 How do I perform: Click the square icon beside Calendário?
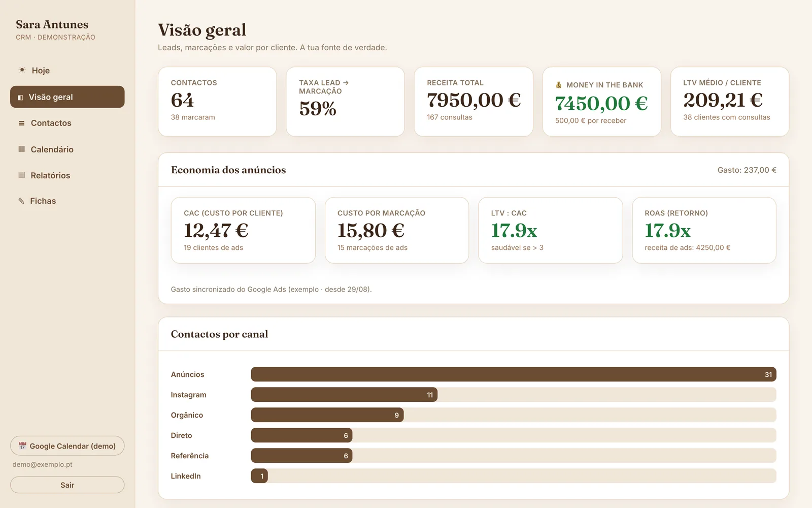pos(21,149)
